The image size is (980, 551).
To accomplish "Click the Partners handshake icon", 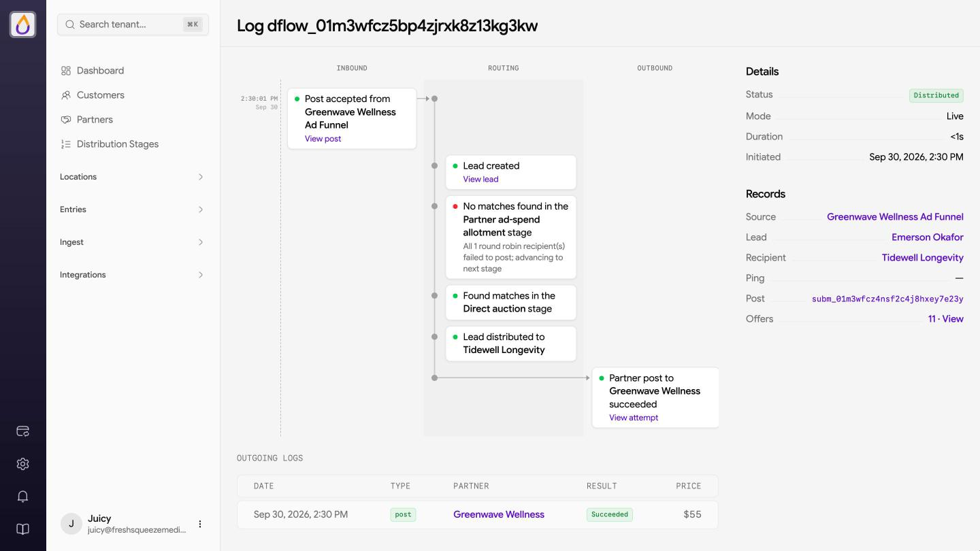I will pyautogui.click(x=66, y=120).
